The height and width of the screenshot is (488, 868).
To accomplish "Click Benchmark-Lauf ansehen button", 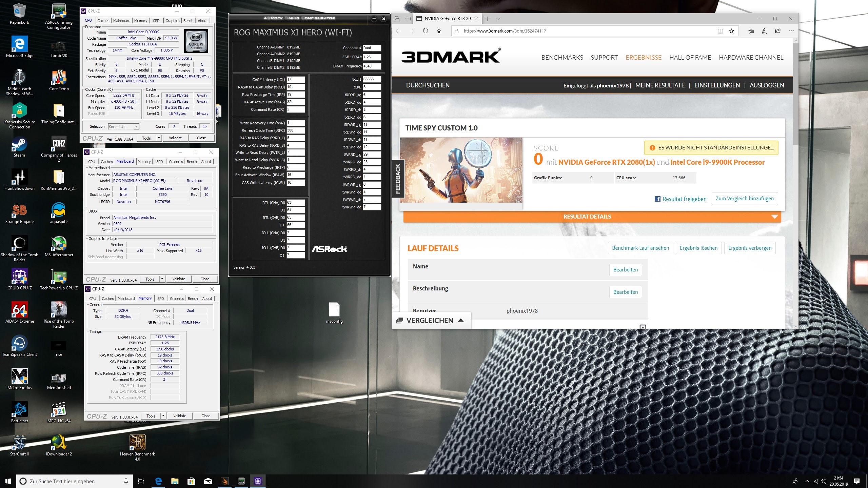I will click(640, 248).
